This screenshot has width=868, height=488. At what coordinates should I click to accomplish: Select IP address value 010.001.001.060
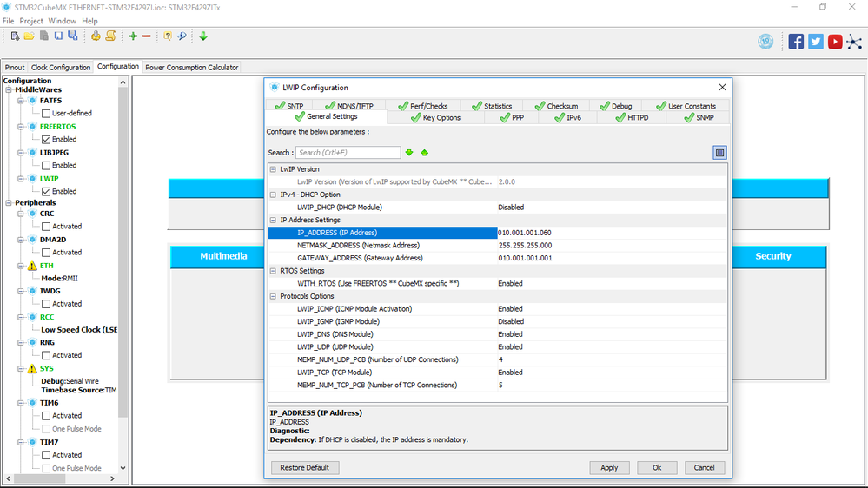[x=524, y=233]
